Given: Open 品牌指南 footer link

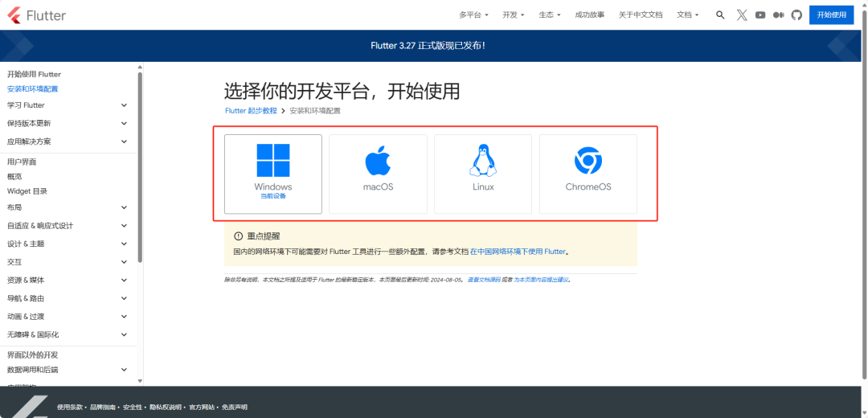Looking at the screenshot, I should [x=102, y=408].
